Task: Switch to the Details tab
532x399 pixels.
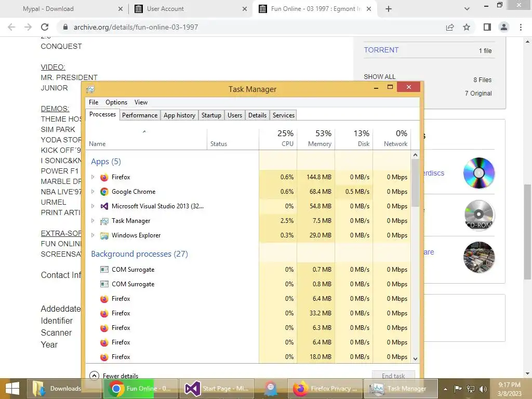Action: pos(258,115)
